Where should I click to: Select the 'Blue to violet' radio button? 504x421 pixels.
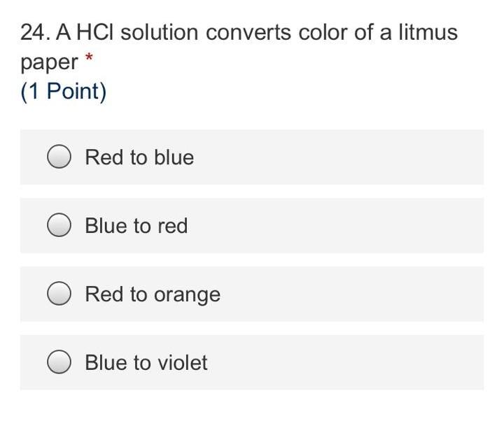coord(59,363)
